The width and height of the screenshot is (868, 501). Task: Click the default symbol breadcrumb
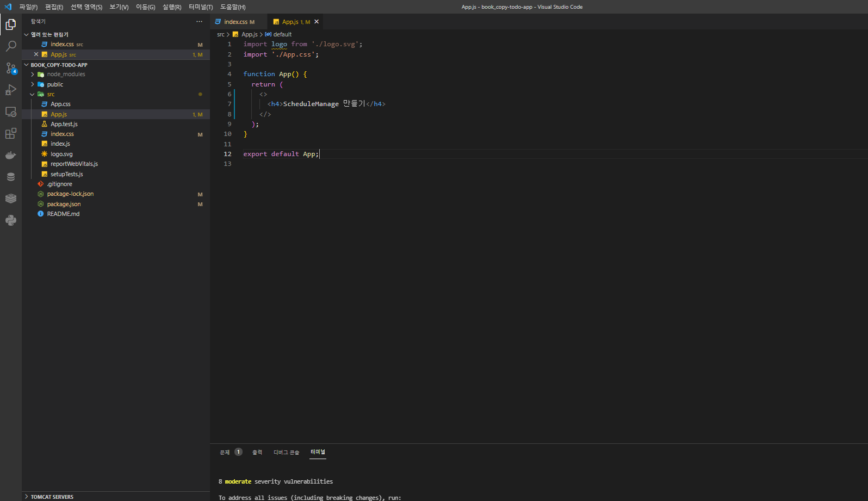pos(278,34)
